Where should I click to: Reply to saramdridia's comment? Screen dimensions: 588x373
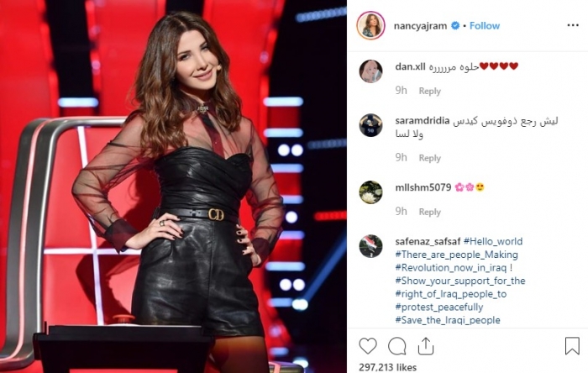click(430, 158)
